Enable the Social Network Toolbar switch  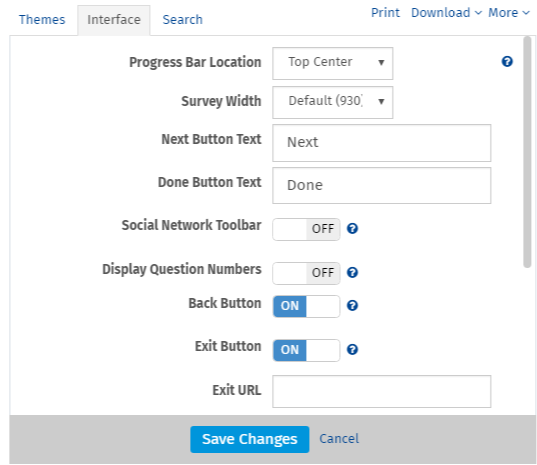pyautogui.click(x=306, y=229)
